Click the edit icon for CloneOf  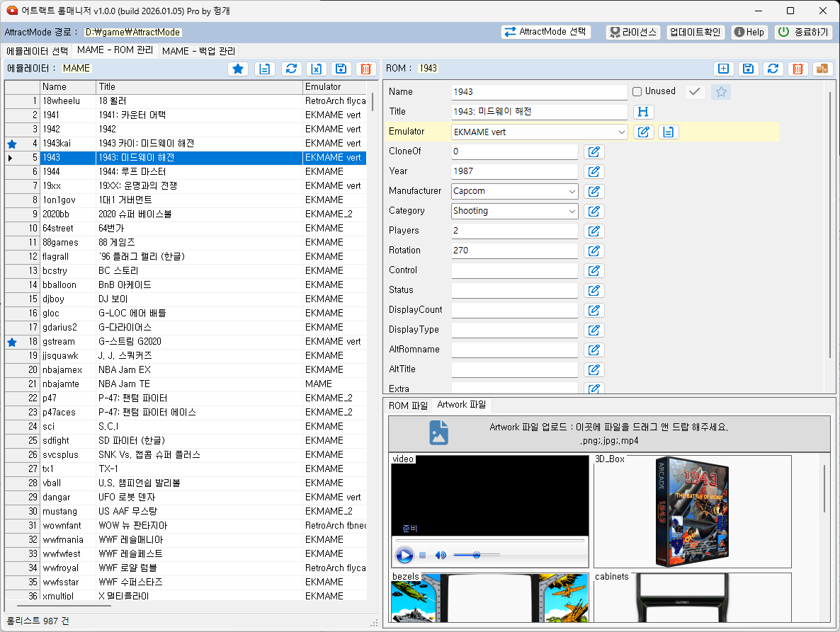tap(594, 151)
